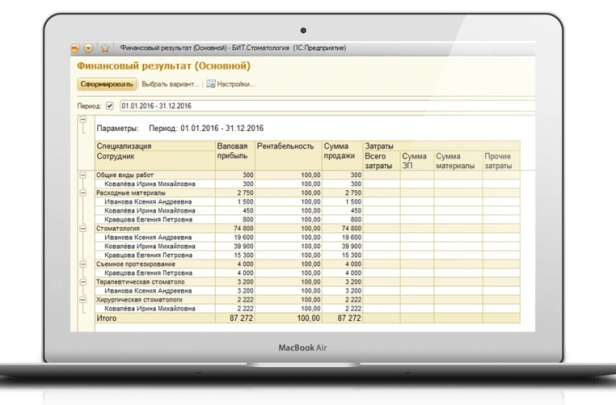Collapse the Стоматология group
616x405 pixels.
83,228
